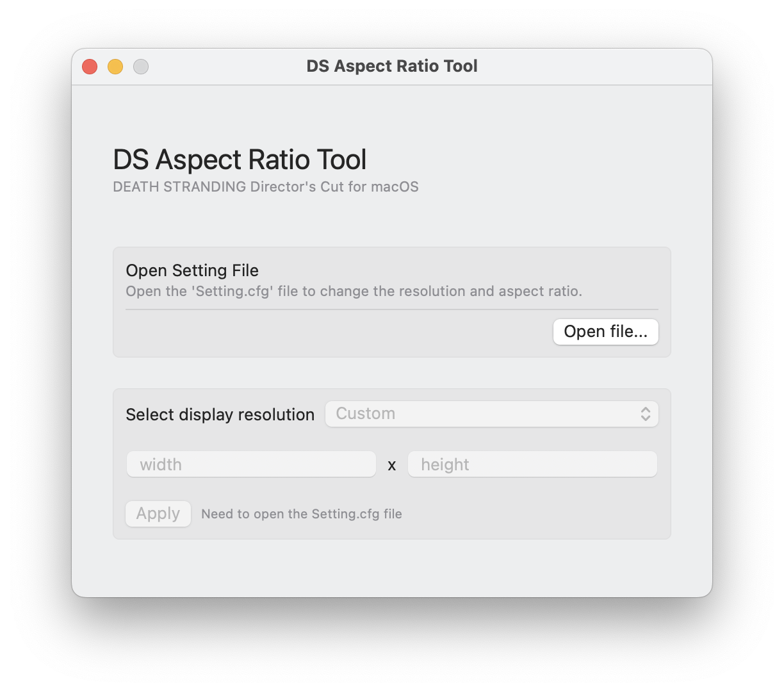Click the Setting.cfg description text line

[x=354, y=292]
